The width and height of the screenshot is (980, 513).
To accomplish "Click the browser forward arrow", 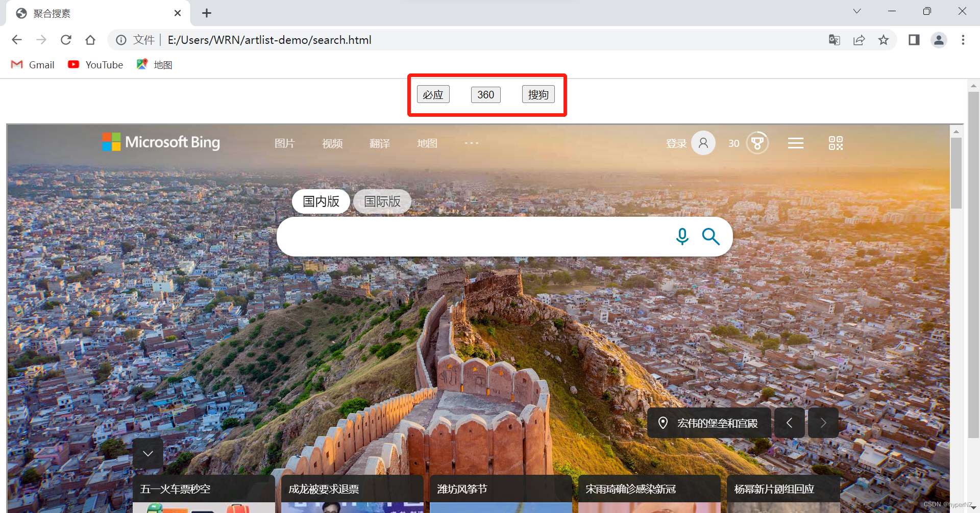I will [x=41, y=40].
